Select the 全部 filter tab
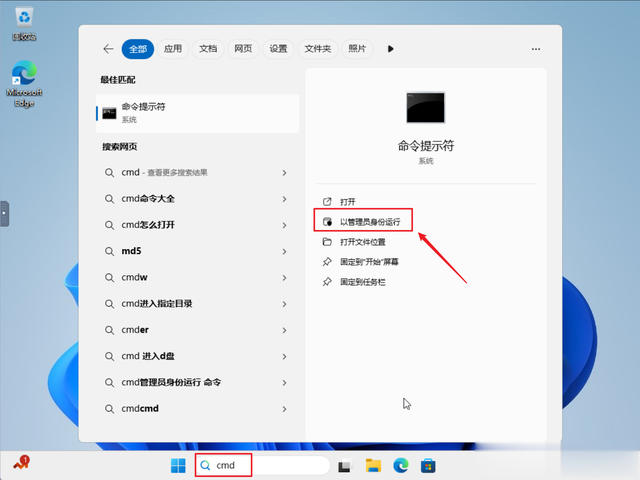 click(138, 49)
